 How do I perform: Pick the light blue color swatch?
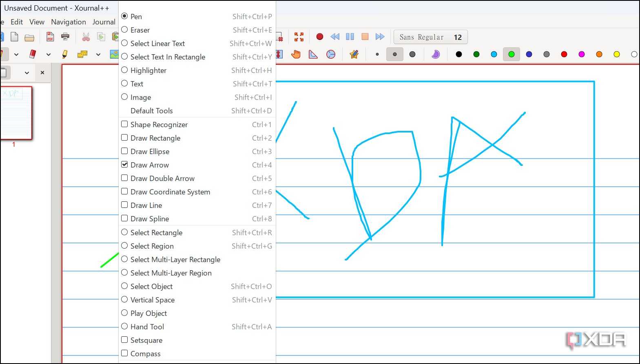click(494, 54)
